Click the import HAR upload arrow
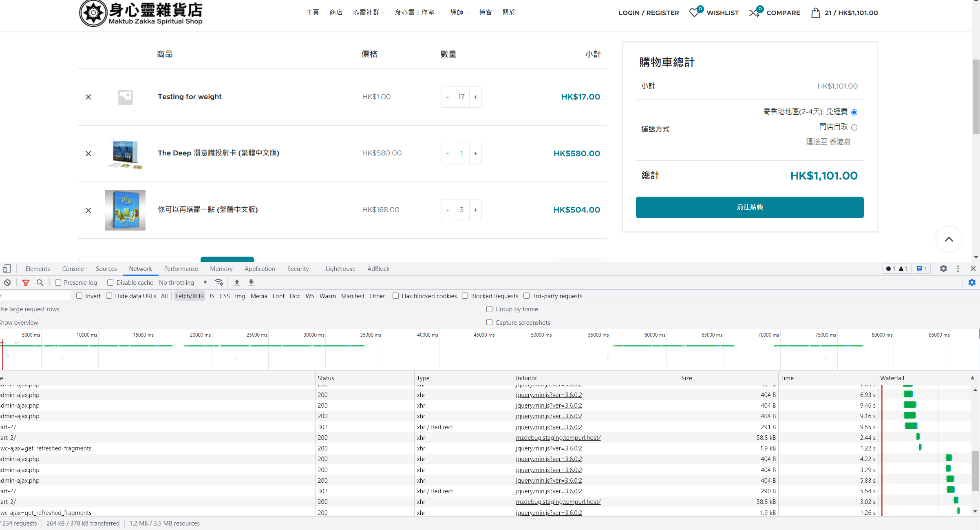This screenshot has width=980, height=530. click(x=237, y=282)
